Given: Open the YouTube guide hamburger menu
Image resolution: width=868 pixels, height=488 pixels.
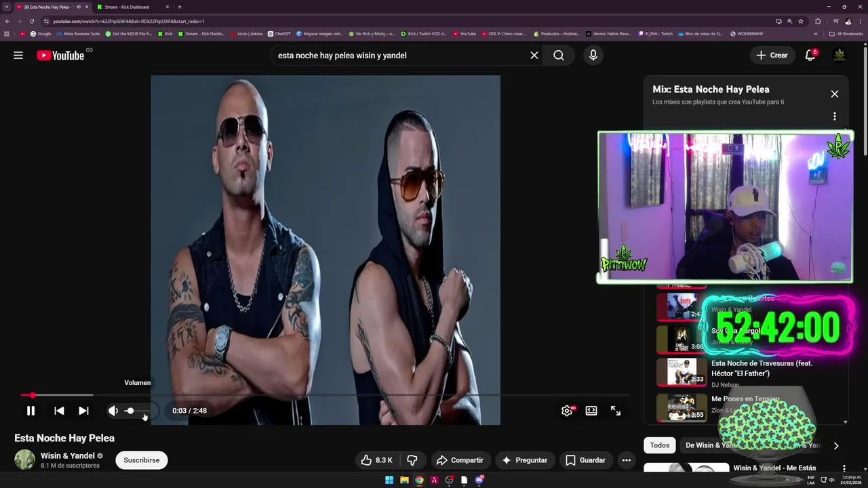Looking at the screenshot, I should (18, 56).
